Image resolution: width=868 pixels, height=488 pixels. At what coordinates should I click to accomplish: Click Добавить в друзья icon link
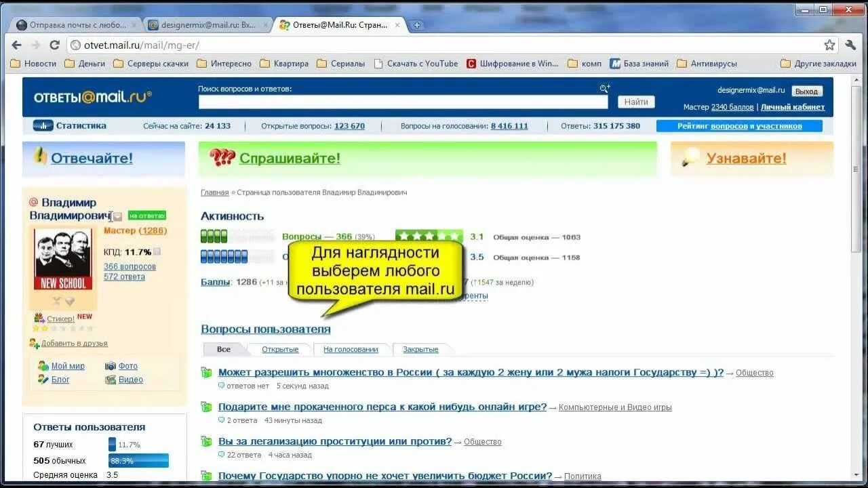point(68,344)
